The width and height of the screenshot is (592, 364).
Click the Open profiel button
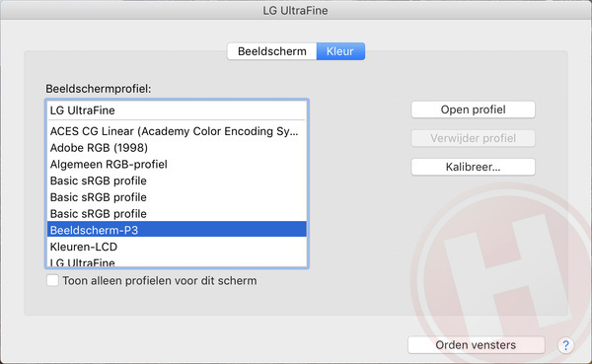click(x=473, y=109)
